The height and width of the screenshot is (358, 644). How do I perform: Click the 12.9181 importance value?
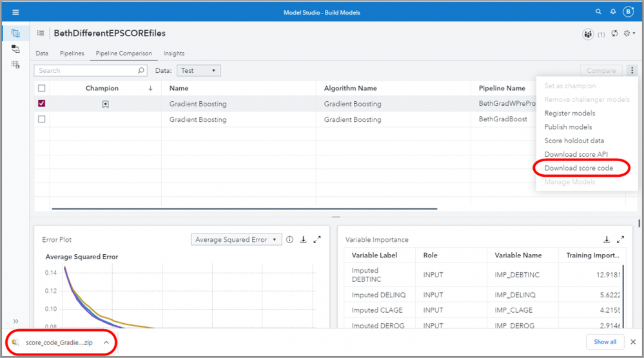[x=609, y=275]
